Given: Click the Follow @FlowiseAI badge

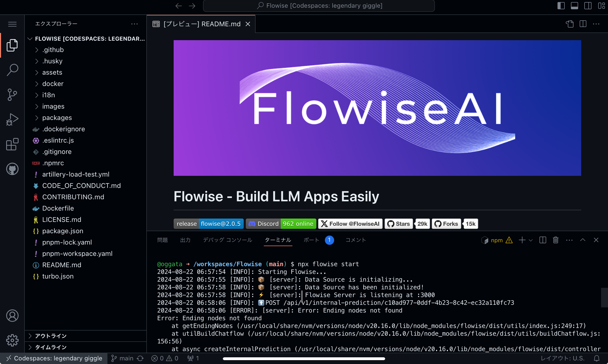Looking at the screenshot, I should pyautogui.click(x=350, y=224).
